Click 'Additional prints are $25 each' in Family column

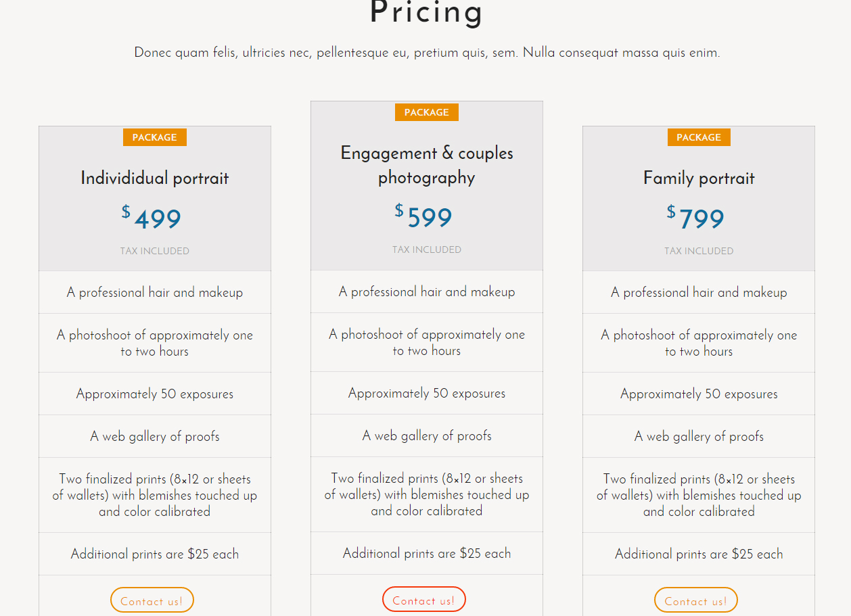[699, 554]
